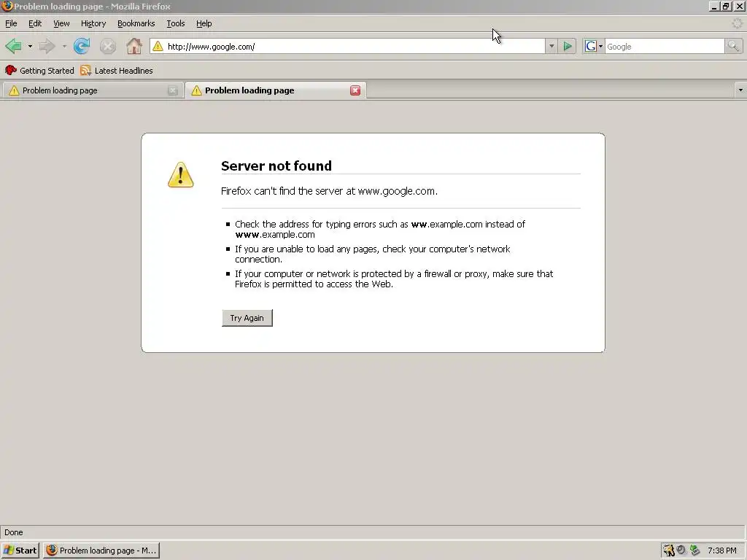This screenshot has width=747, height=560.
Task: Click the activity throbber icon
Action: [x=737, y=23]
